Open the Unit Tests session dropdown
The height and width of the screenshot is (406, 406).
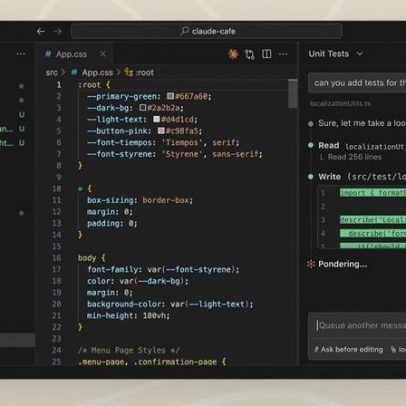click(x=335, y=54)
